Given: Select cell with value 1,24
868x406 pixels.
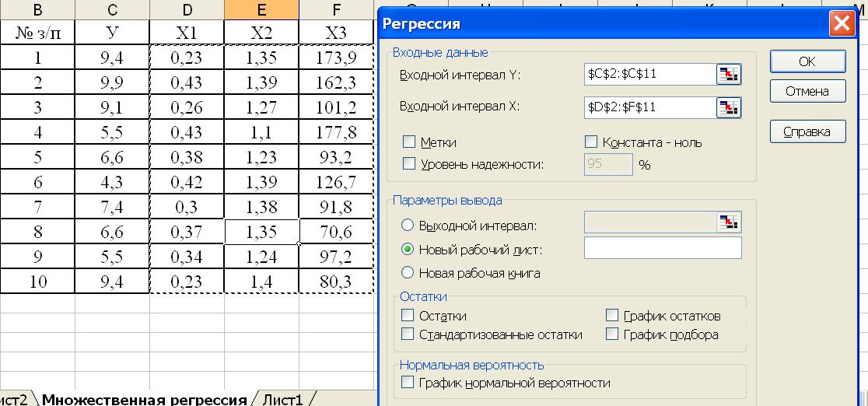Looking at the screenshot, I should point(261,257).
